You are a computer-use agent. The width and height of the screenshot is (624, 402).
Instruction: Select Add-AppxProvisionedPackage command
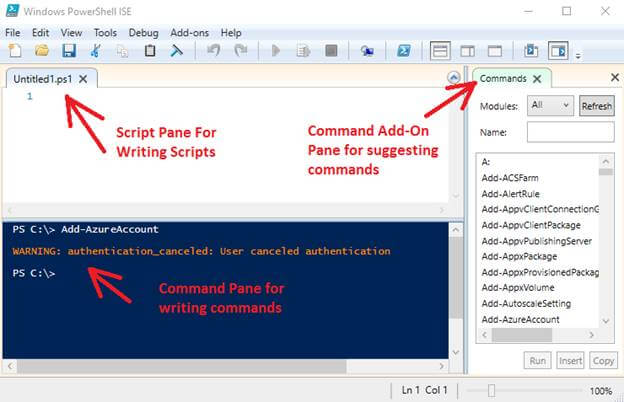pyautogui.click(x=539, y=272)
